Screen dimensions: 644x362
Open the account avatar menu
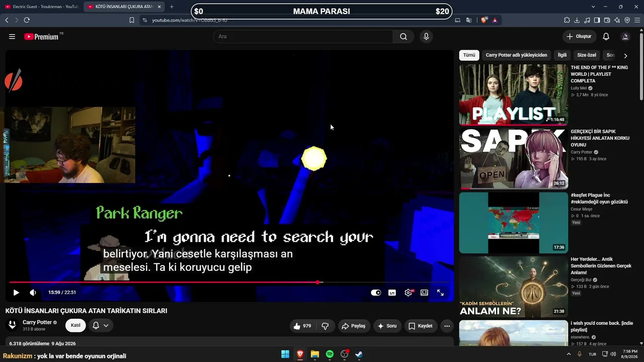[625, 37]
